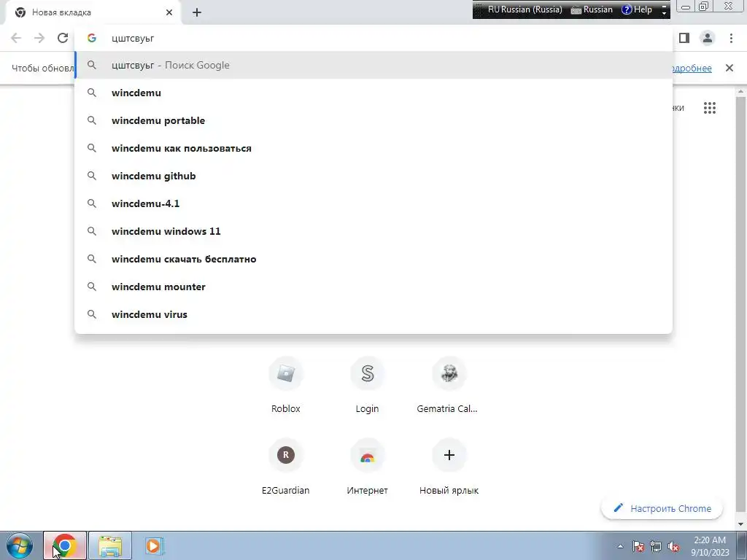Reload the page with refresh icon
Screen dimensions: 747x560
tap(63, 38)
